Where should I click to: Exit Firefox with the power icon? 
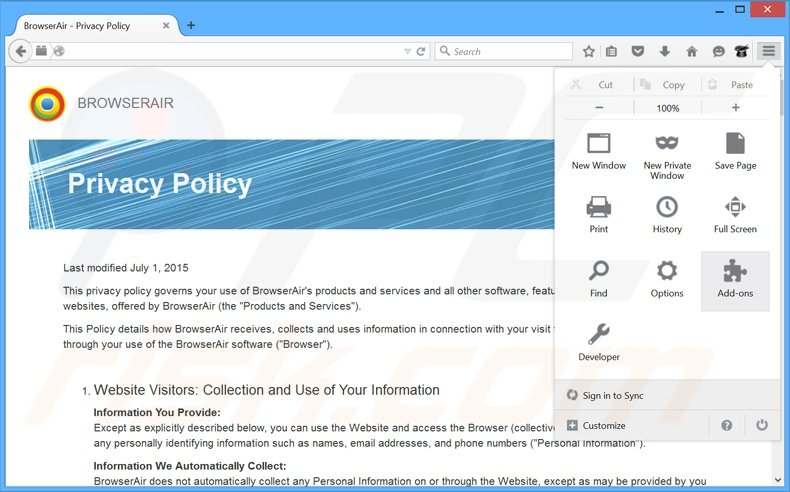761,426
